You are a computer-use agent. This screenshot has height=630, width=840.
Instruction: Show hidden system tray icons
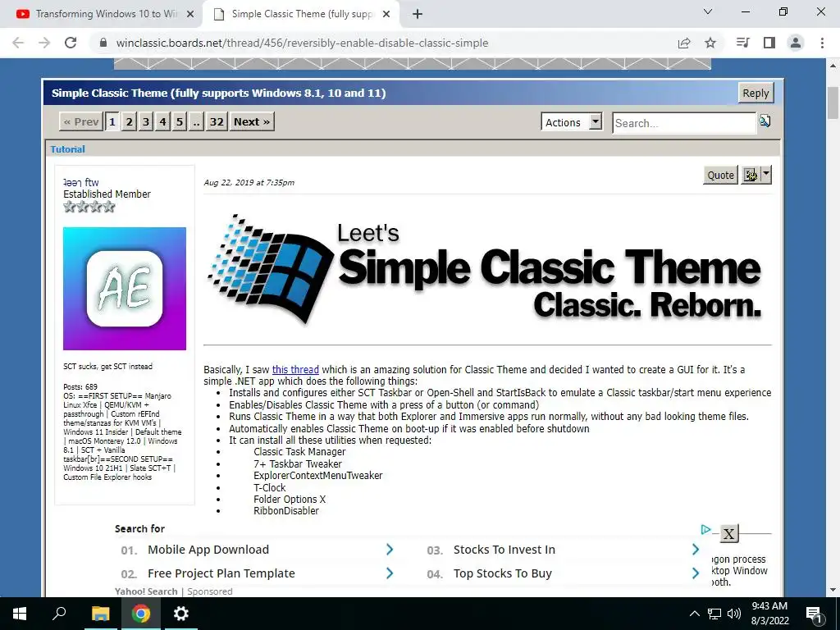694,614
